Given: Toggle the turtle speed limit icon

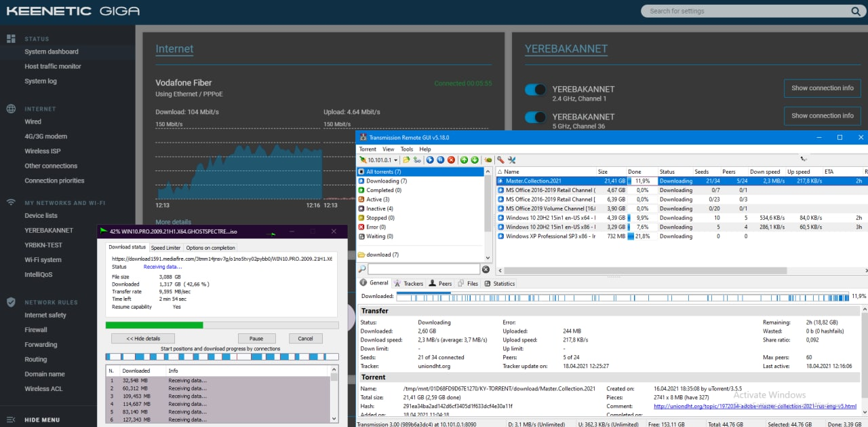Looking at the screenshot, I should click(x=488, y=160).
